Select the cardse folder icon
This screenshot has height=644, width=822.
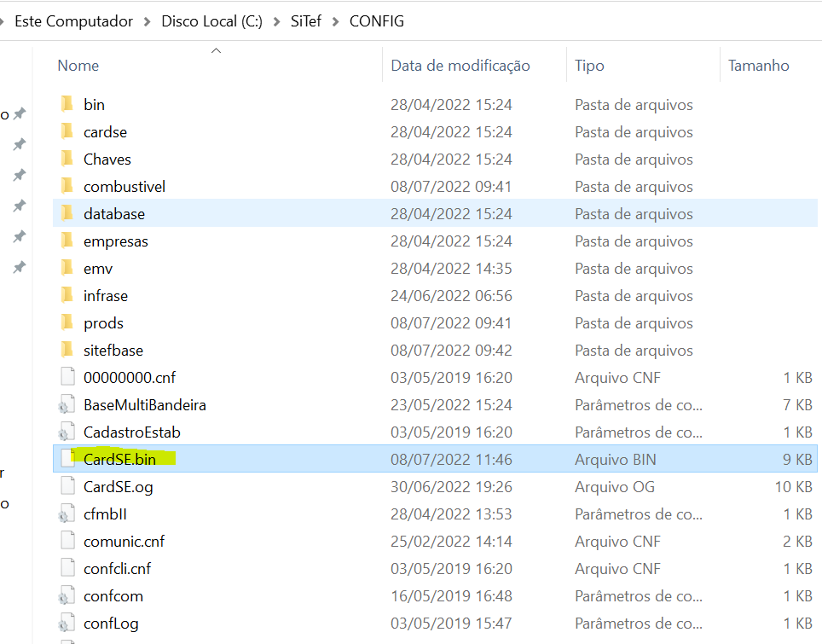[x=67, y=131]
